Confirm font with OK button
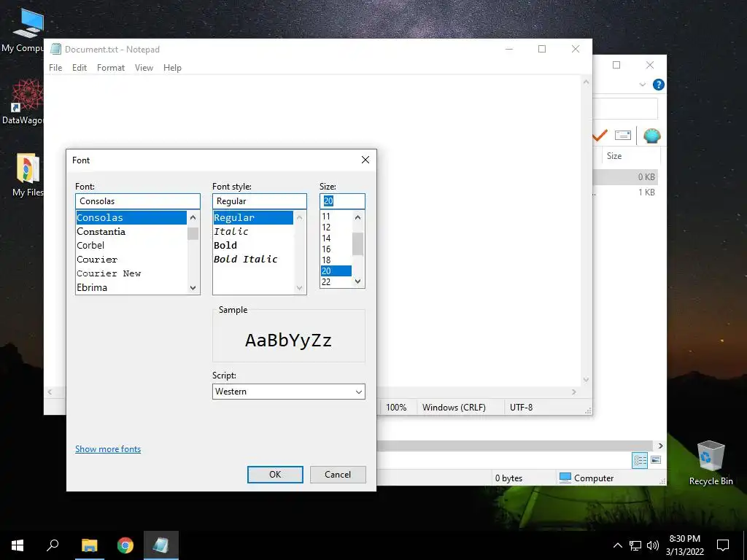The width and height of the screenshot is (747, 560). (x=275, y=474)
